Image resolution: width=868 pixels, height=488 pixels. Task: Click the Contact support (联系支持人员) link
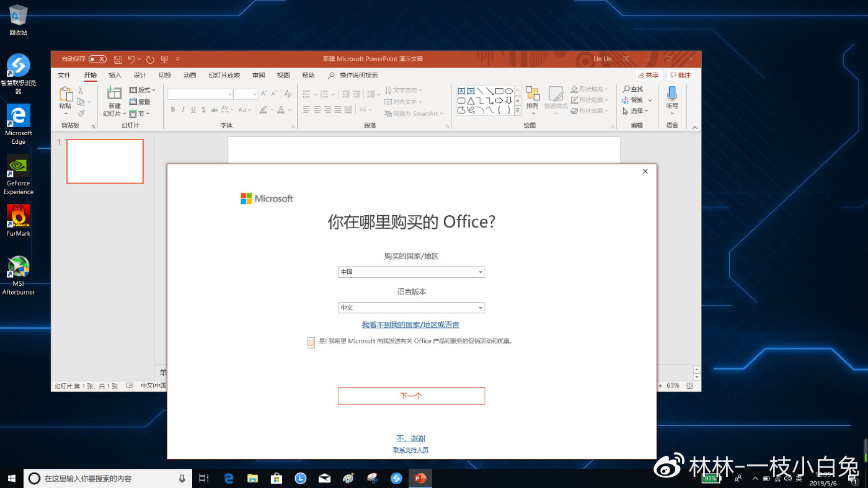[x=410, y=450]
